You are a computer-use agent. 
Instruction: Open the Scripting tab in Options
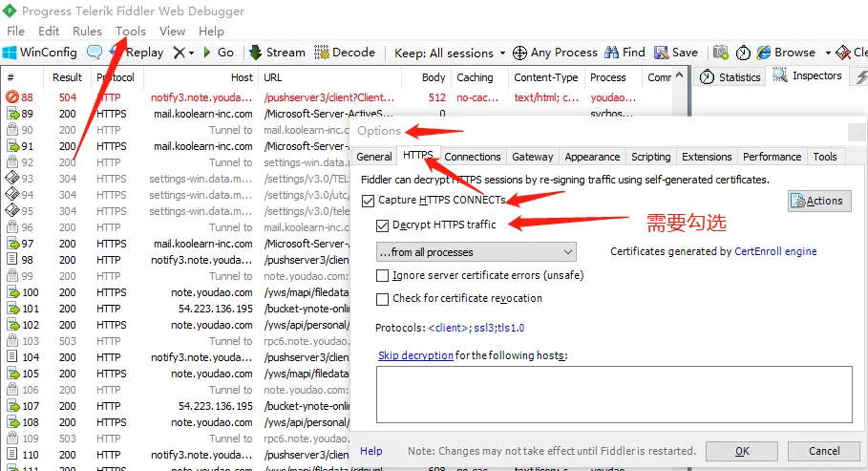(x=651, y=157)
